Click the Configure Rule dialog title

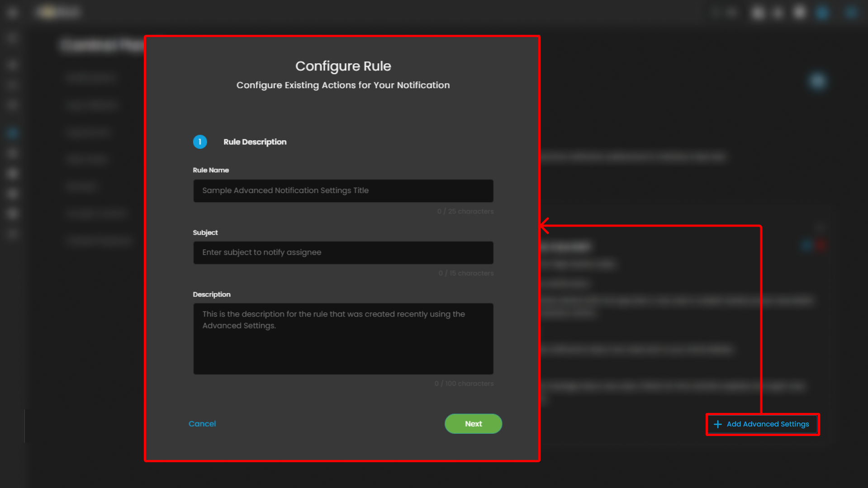point(343,66)
